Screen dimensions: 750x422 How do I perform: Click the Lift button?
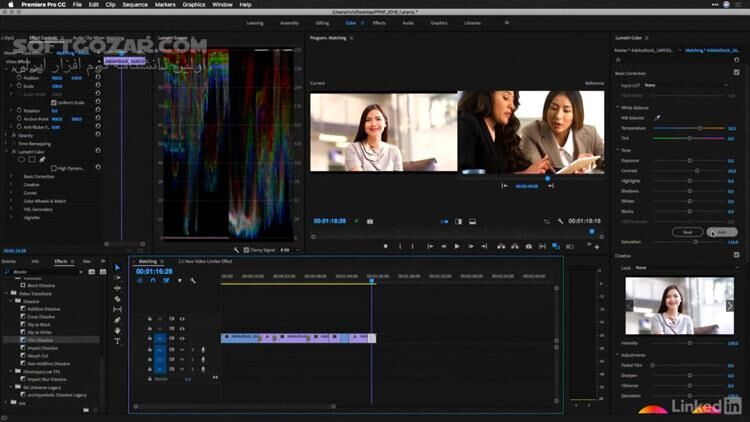501,246
